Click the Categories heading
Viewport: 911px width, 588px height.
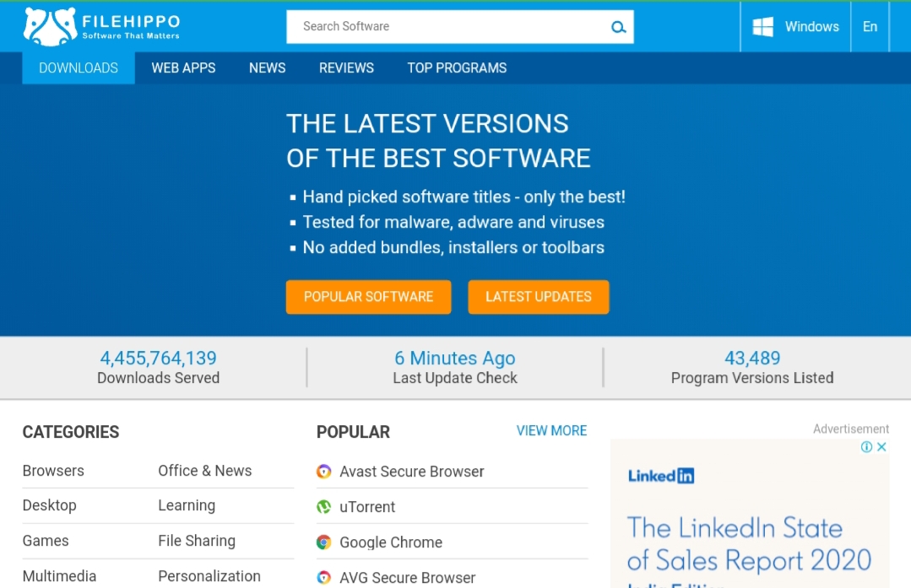(71, 432)
